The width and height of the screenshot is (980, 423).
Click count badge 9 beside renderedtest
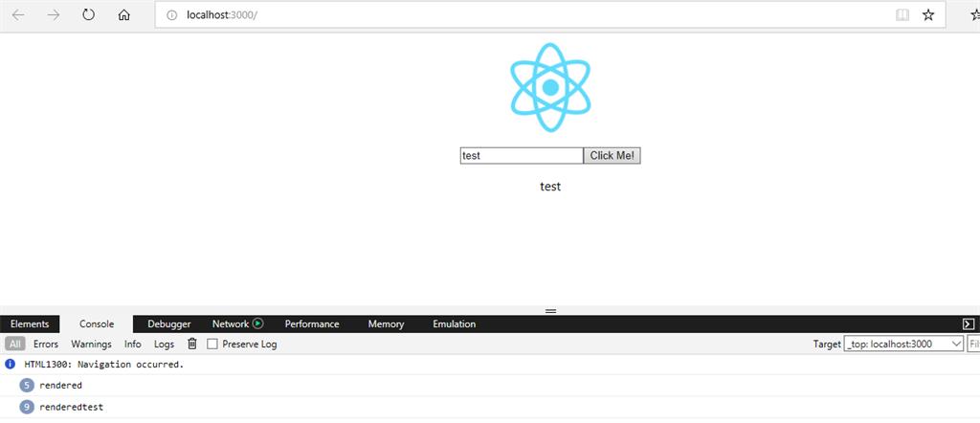pyautogui.click(x=26, y=408)
